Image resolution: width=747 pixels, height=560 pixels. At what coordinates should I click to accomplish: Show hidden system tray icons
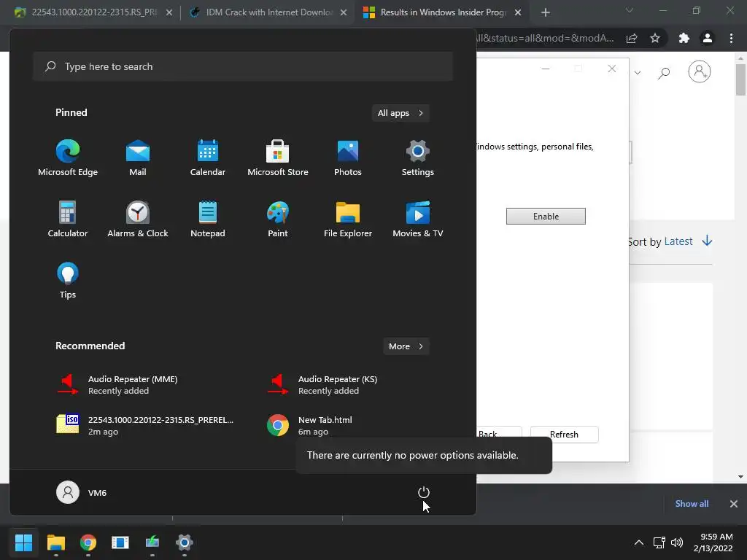[639, 542]
